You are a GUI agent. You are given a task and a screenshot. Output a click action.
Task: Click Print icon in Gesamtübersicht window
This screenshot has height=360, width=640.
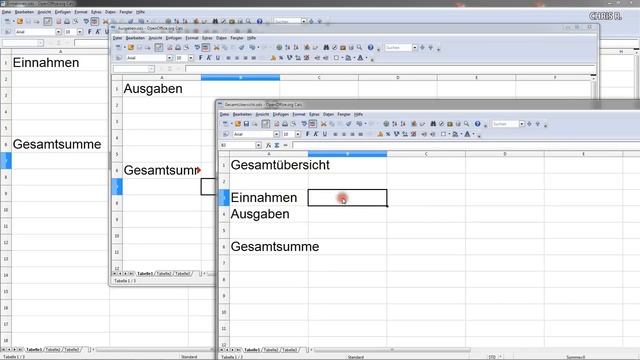pos(285,124)
